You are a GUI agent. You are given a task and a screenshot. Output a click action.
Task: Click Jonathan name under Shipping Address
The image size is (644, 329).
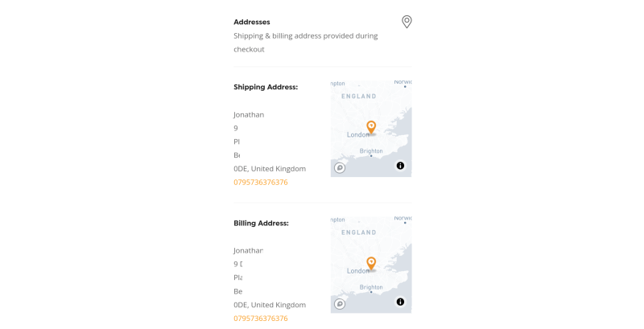click(x=249, y=115)
